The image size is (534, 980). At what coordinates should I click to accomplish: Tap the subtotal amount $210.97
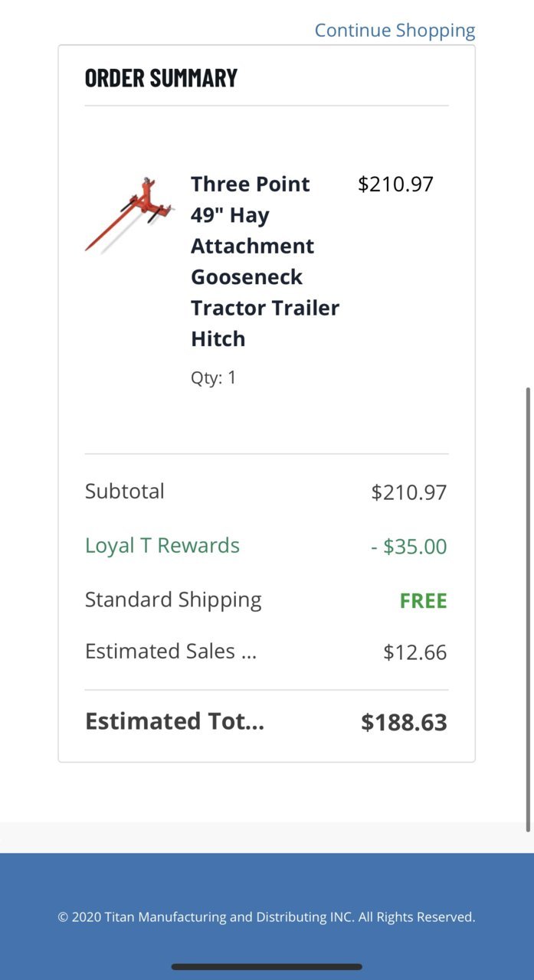pyautogui.click(x=409, y=492)
